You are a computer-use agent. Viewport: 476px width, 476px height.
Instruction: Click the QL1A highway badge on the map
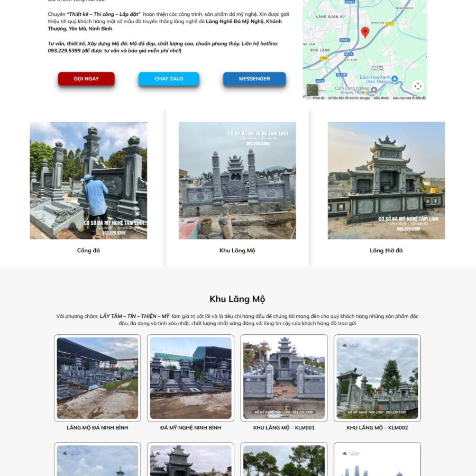[x=350, y=54]
